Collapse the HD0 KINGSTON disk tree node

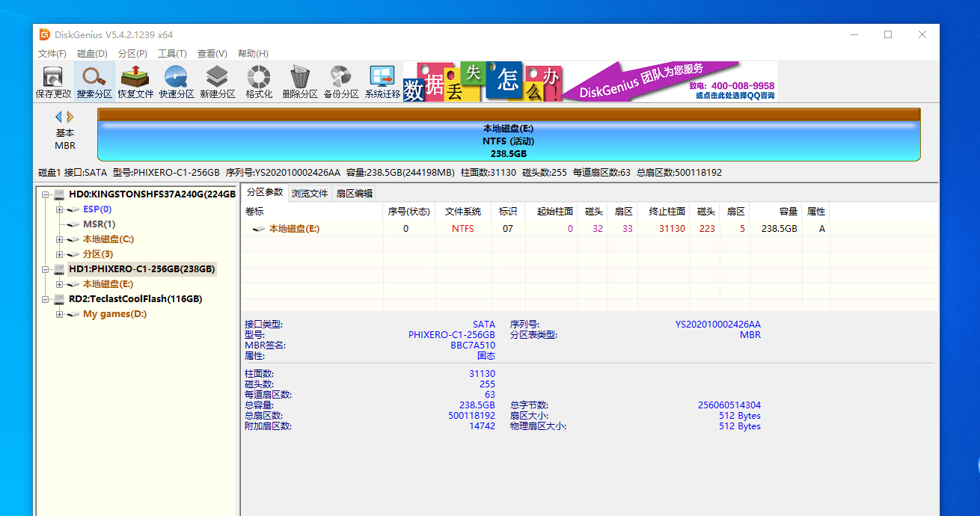(x=46, y=194)
